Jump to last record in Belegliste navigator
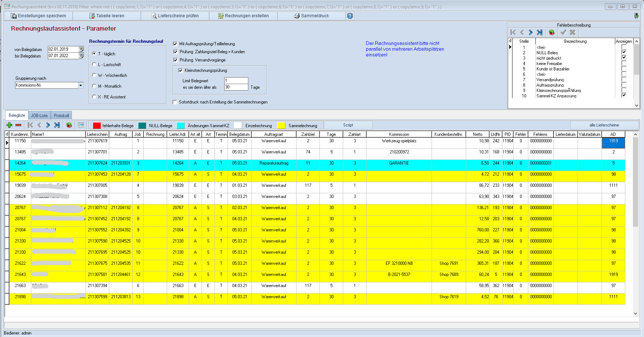The height and width of the screenshot is (337, 644). pos(57,125)
